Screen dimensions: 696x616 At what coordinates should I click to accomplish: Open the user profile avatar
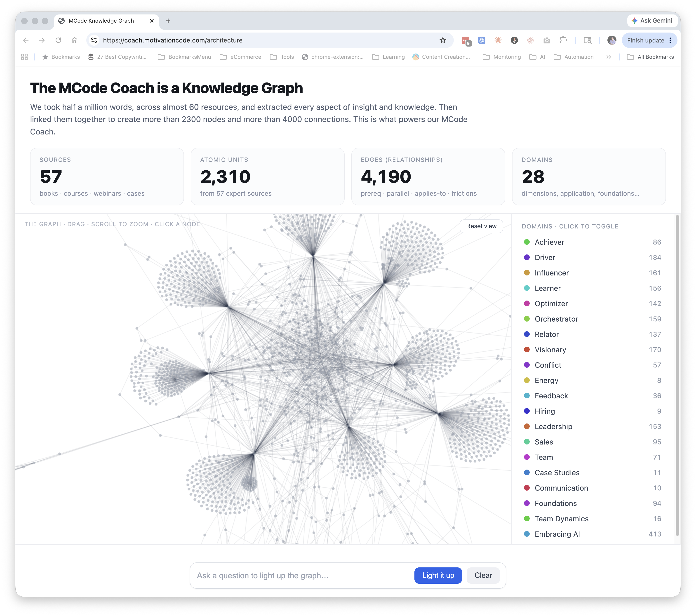tap(611, 40)
